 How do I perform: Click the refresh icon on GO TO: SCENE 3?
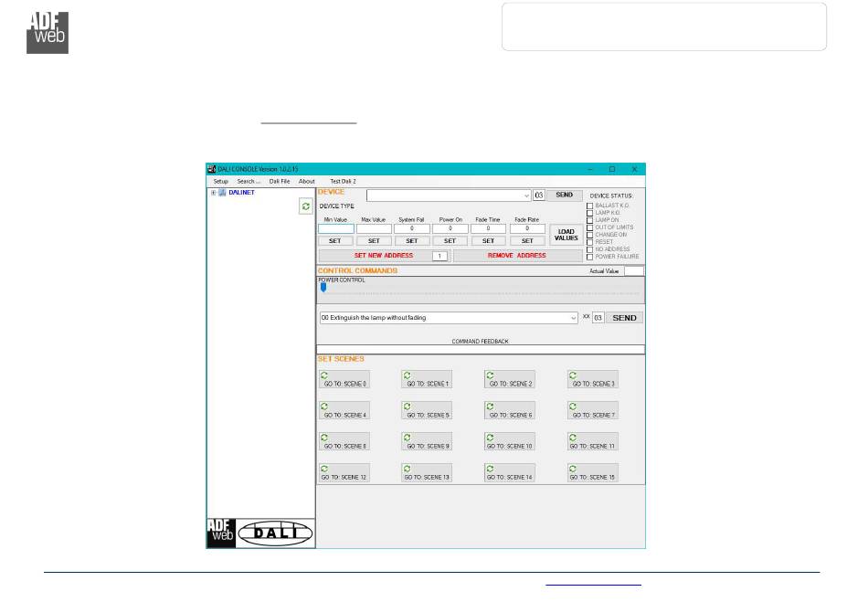click(573, 375)
